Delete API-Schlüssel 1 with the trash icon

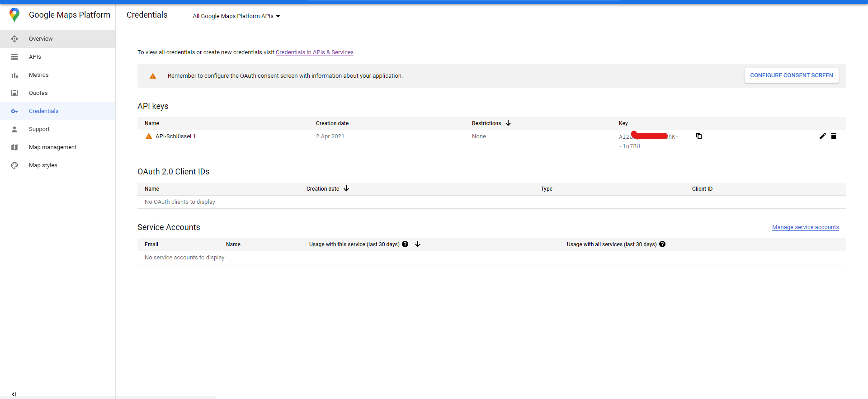[x=834, y=136]
